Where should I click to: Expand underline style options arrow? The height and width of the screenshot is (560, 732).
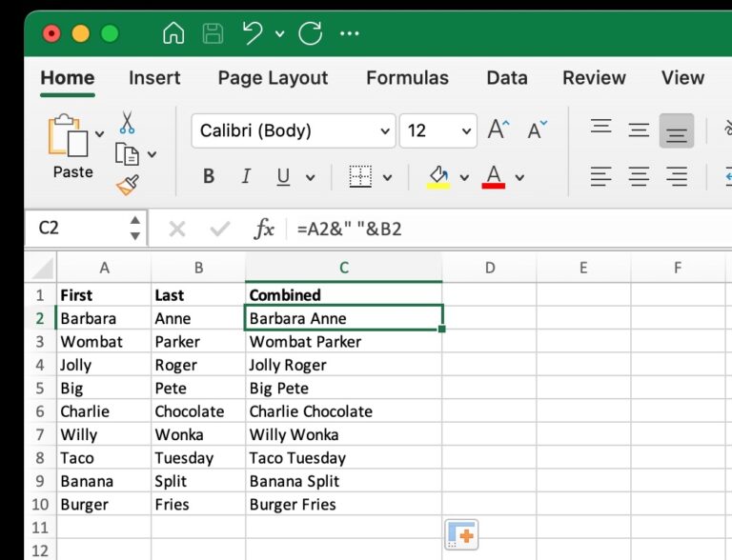coord(310,177)
